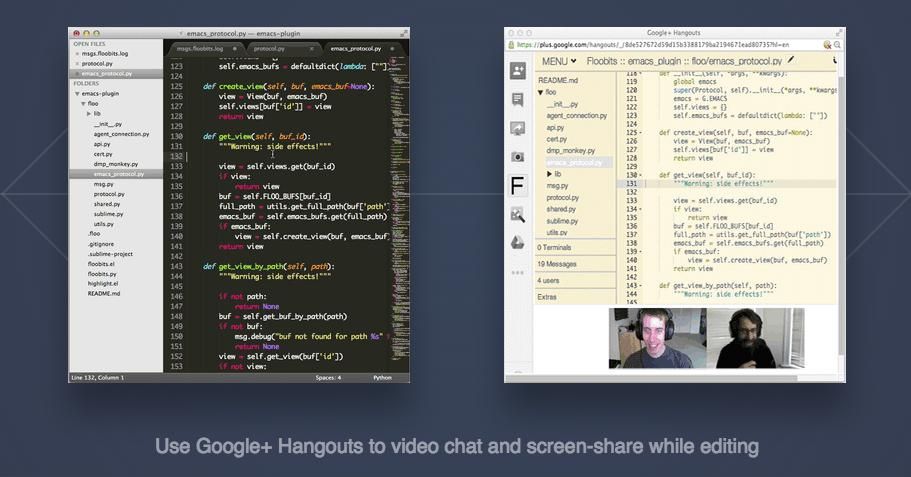Image resolution: width=911 pixels, height=477 pixels.
Task: Fold code at line 130 in Floobits editor
Action: (640, 175)
